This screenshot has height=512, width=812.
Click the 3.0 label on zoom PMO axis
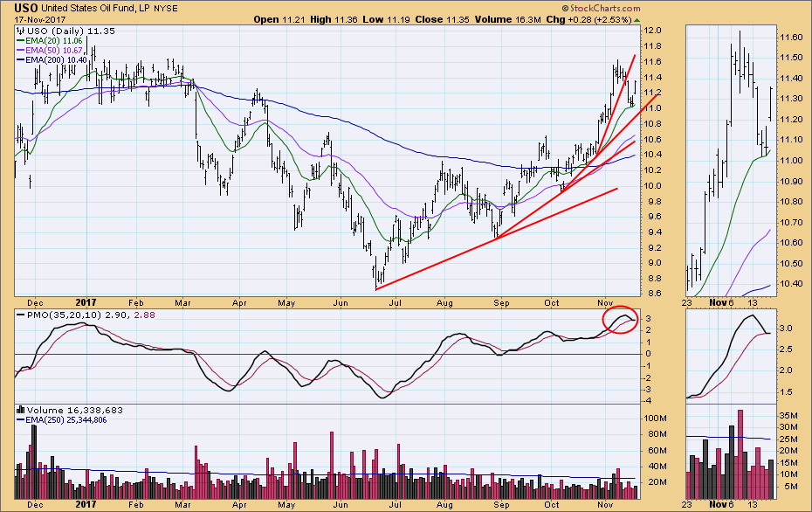[x=785, y=328]
